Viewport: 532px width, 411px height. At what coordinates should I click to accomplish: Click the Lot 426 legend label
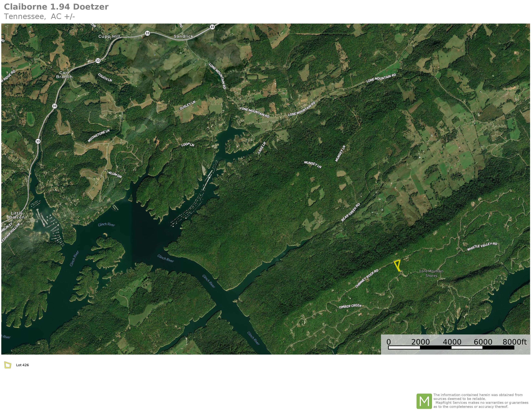click(x=22, y=365)
